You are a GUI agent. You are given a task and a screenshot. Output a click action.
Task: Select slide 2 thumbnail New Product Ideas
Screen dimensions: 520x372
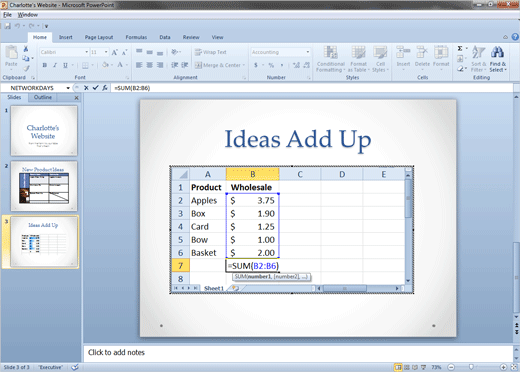point(44,186)
